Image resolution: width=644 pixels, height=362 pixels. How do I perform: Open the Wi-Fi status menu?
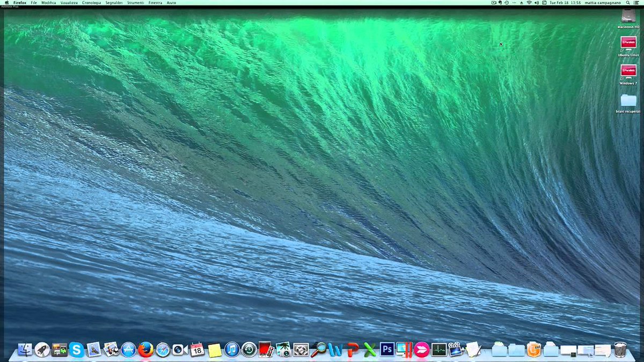(x=529, y=3)
